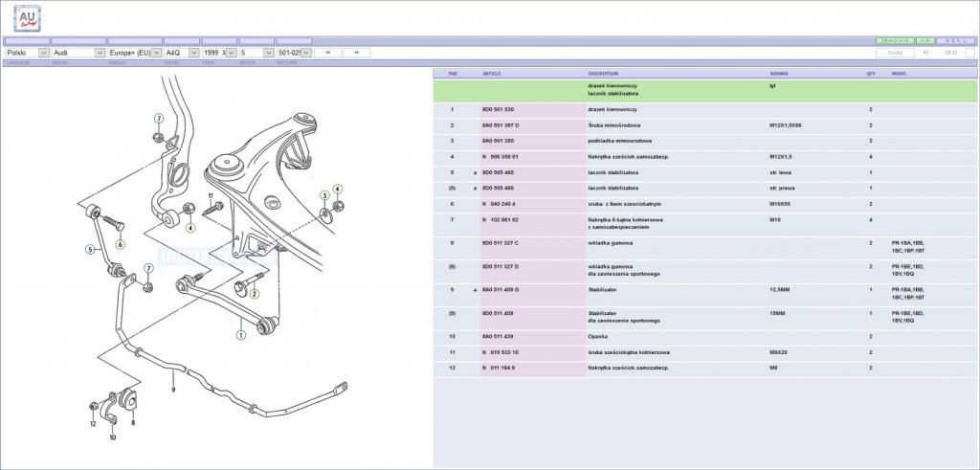The height and width of the screenshot is (470, 980).
Task: Go to next picture with » arrow
Action: click(356, 53)
